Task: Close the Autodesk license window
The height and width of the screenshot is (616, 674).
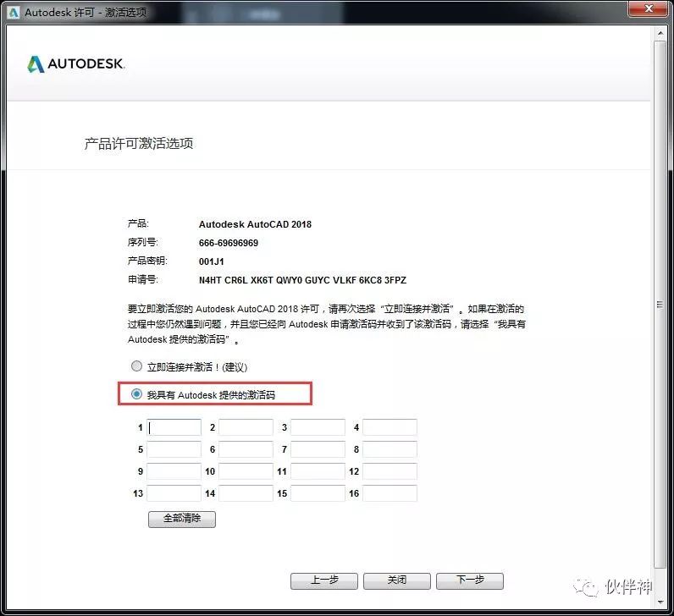Action: click(649, 8)
